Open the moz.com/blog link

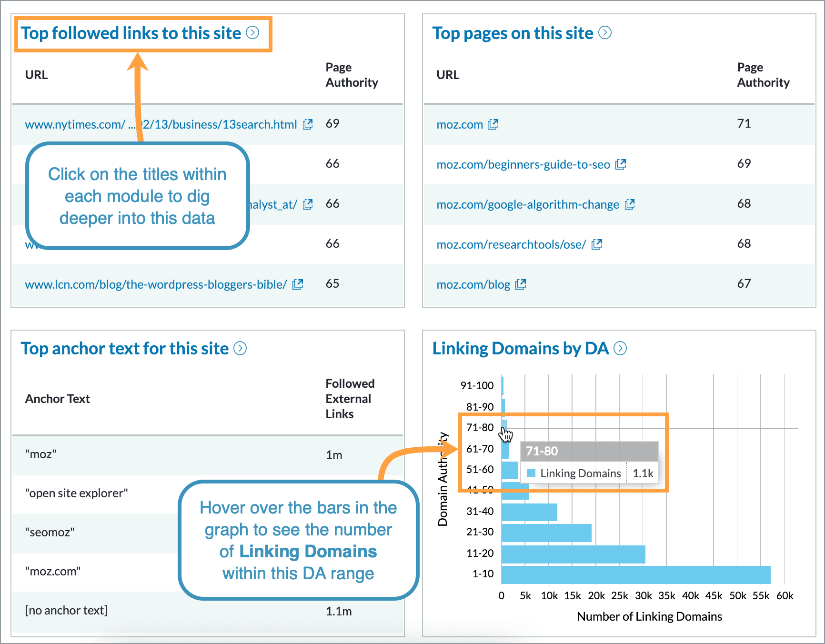[x=473, y=284]
